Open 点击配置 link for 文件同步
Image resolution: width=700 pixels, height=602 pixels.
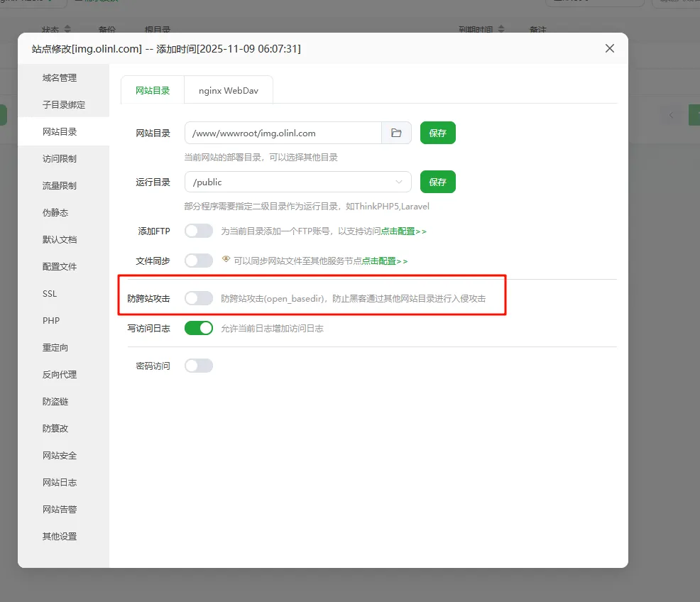tap(385, 261)
